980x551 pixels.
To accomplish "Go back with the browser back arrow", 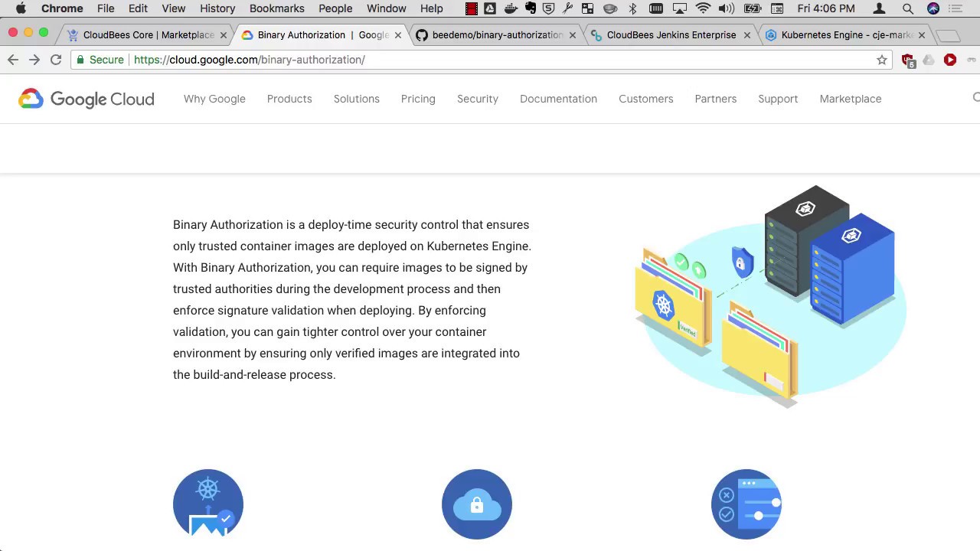I will 13,60.
